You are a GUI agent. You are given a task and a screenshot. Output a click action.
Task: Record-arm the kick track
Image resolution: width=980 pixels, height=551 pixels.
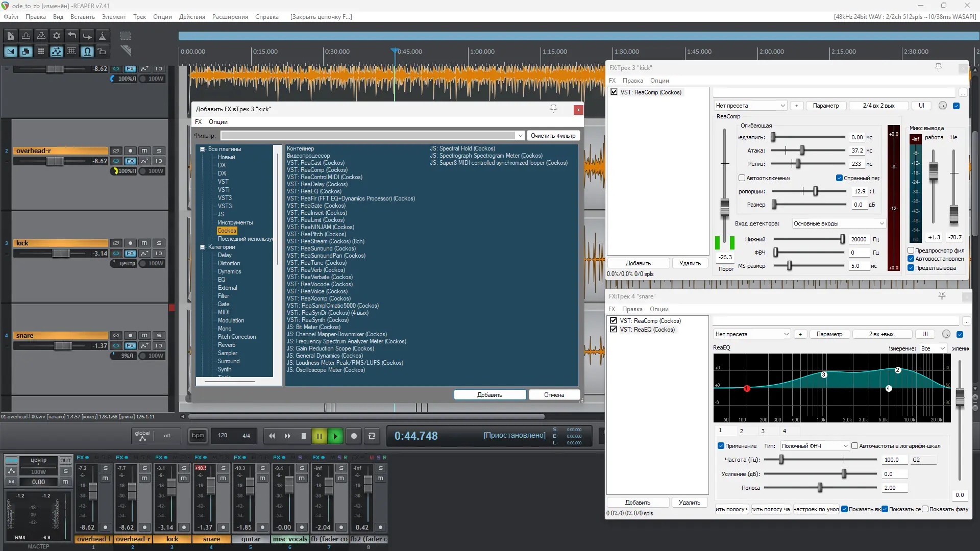(130, 243)
